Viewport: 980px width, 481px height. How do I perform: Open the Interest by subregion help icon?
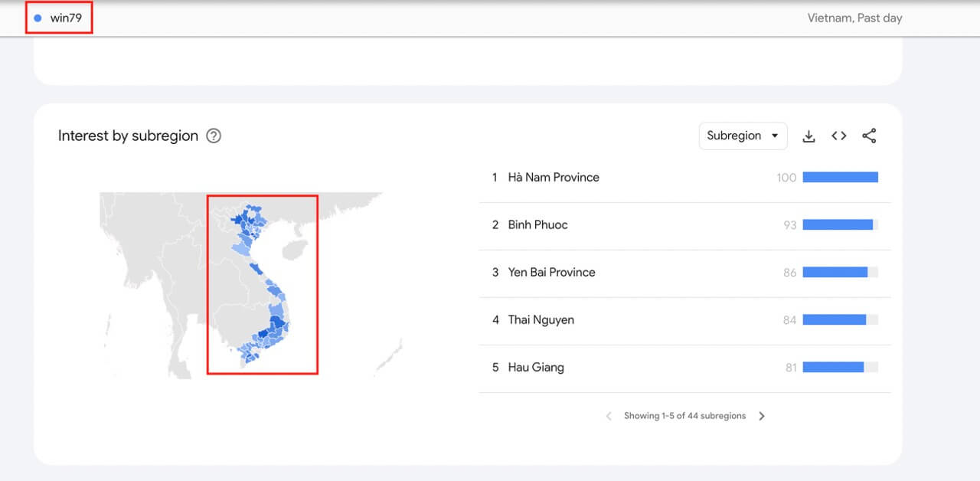tap(214, 136)
